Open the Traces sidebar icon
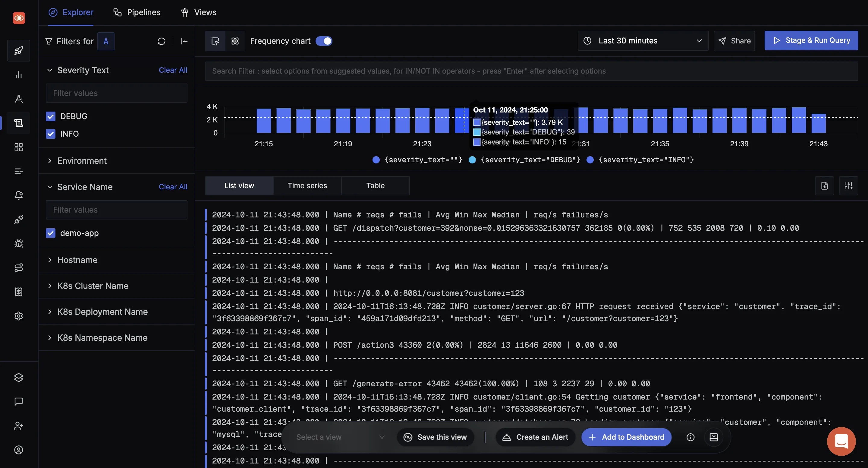This screenshot has height=468, width=868. (x=19, y=99)
